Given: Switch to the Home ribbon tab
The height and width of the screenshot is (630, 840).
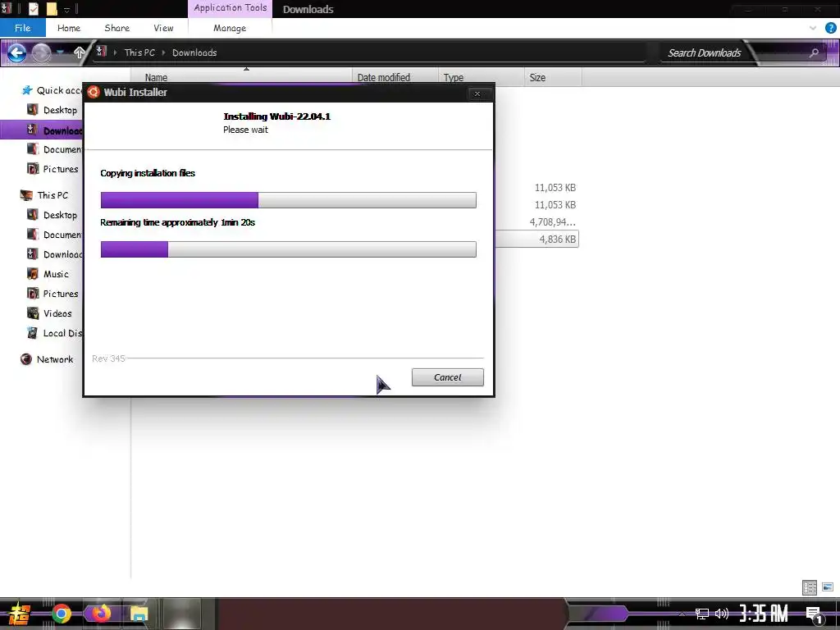Looking at the screenshot, I should point(69,28).
